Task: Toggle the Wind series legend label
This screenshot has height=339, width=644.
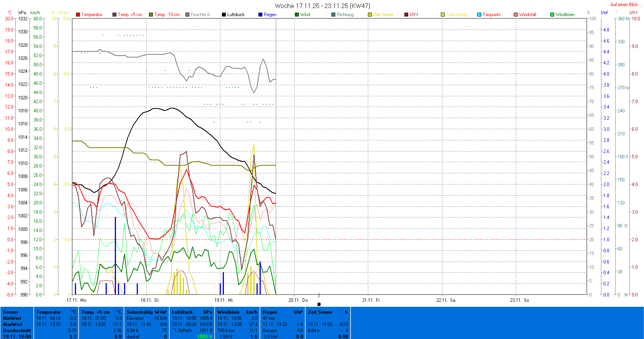Action: 305,15
